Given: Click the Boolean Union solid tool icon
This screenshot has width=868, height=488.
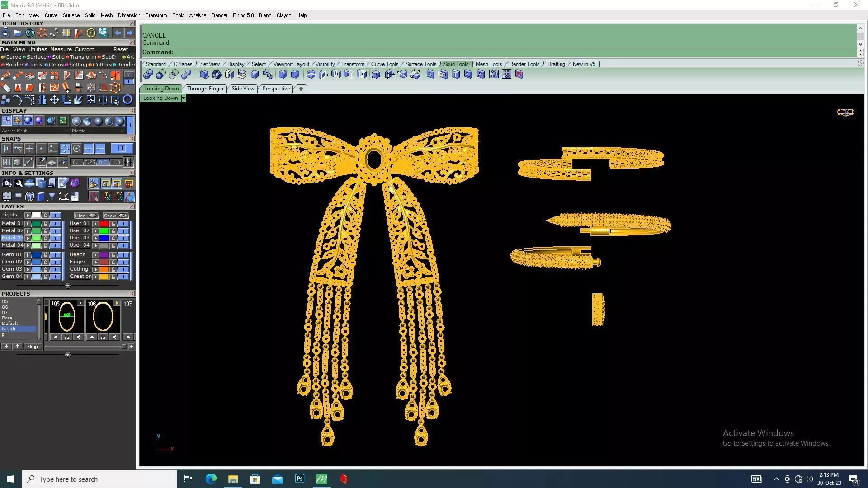Looking at the screenshot, I should (x=148, y=75).
